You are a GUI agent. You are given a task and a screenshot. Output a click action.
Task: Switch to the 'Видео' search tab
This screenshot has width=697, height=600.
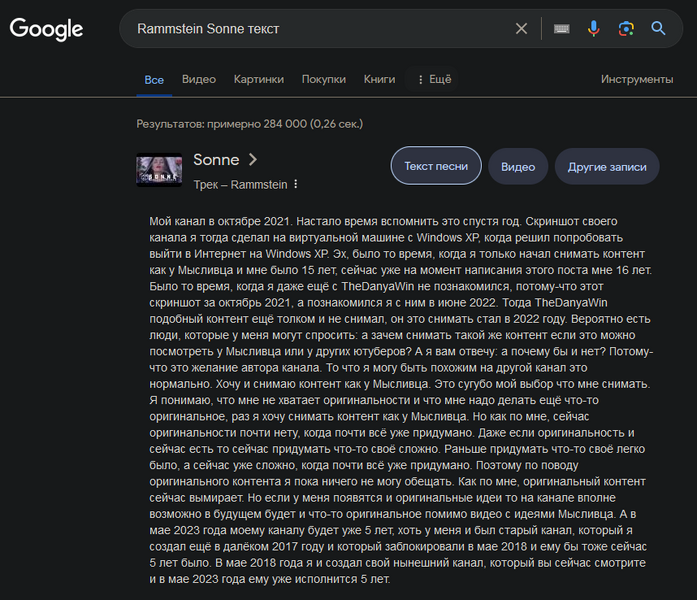tap(199, 79)
